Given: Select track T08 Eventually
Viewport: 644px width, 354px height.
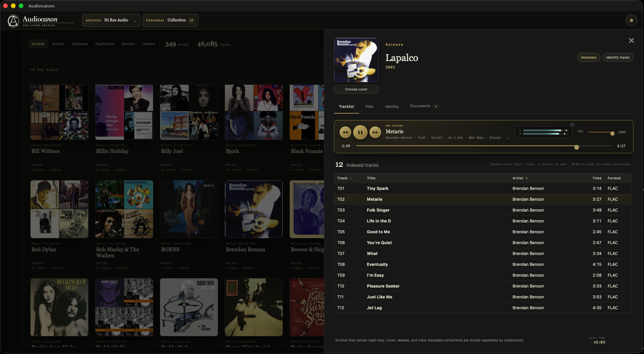Looking at the screenshot, I should click(482, 264).
